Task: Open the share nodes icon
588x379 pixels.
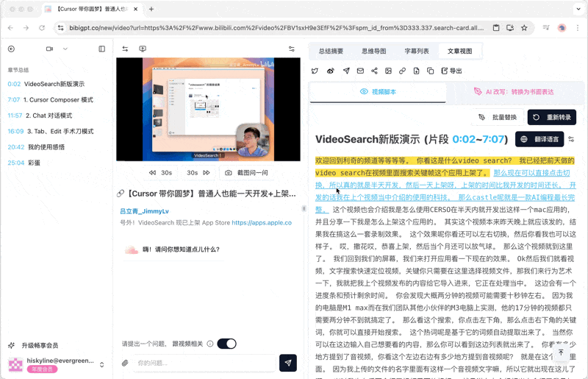Action: point(374,71)
